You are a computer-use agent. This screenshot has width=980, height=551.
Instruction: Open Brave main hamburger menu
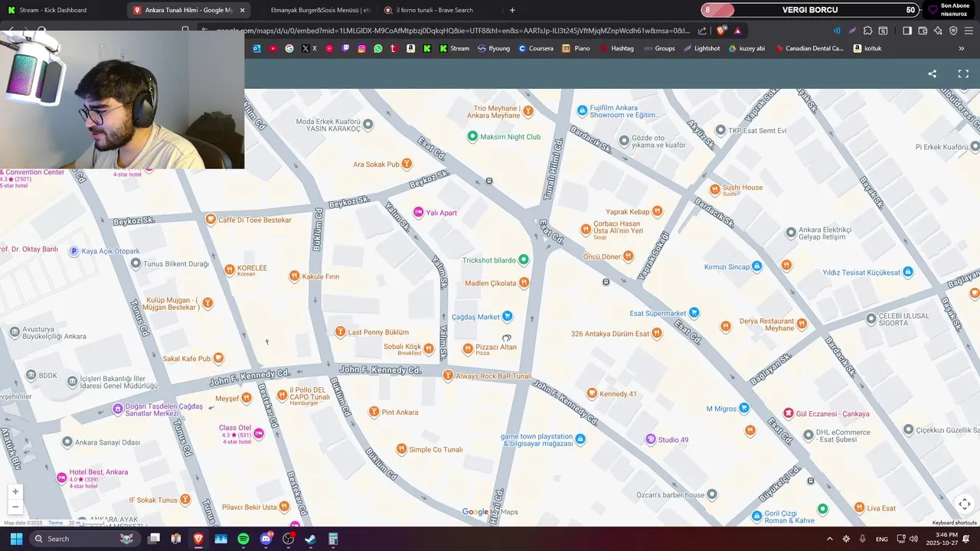tap(969, 31)
